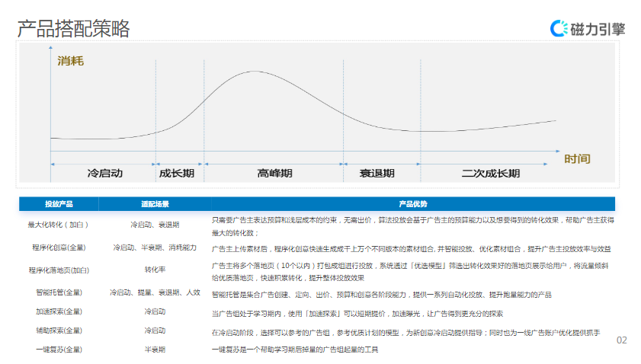Select the 辅助探索(全量) cell
This screenshot has height=364, width=641.
pos(59,330)
